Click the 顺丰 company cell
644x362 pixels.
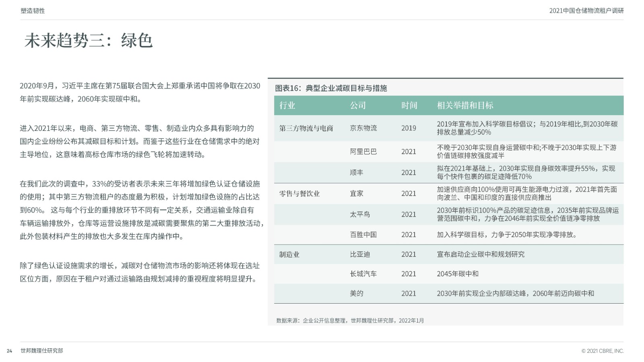(357, 172)
